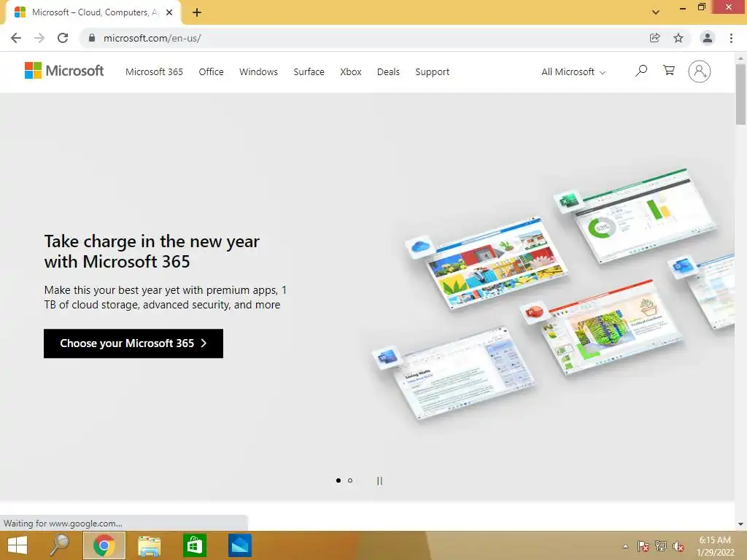The image size is (747, 560).
Task: Click the Excel icon in hero image
Action: point(568,201)
